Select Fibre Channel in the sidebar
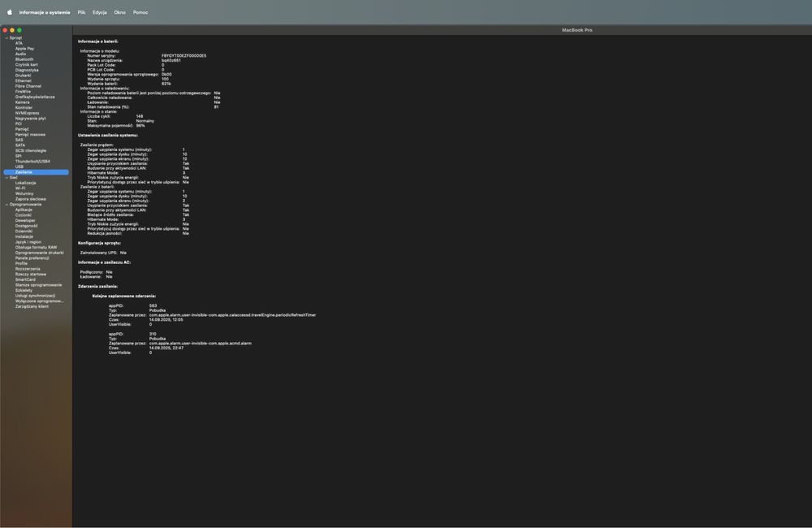 click(28, 86)
